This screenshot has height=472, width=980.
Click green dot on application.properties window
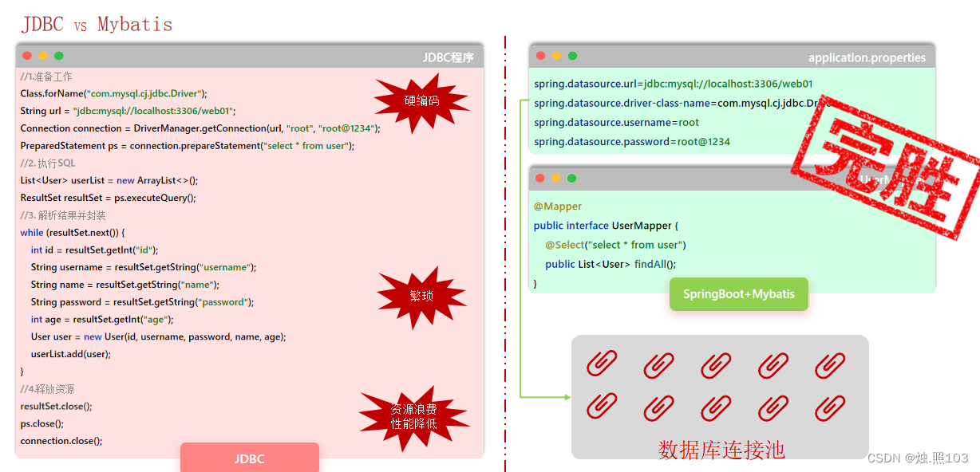click(572, 56)
